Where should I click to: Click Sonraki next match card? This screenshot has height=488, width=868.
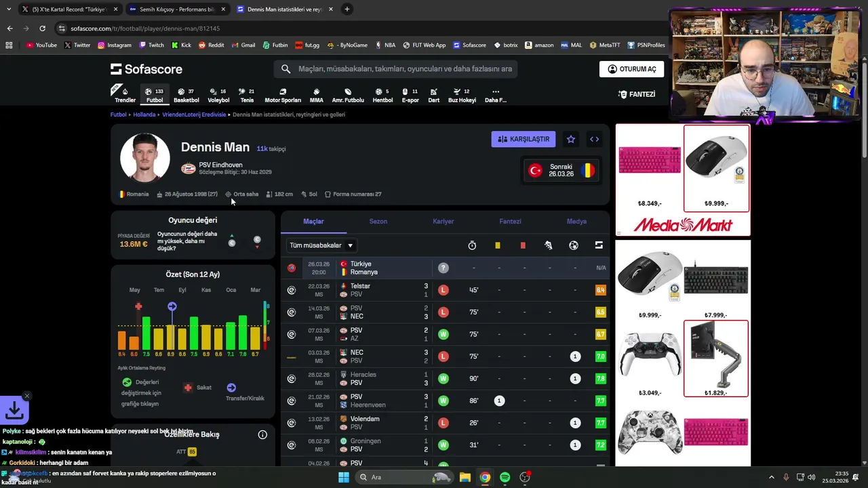click(561, 170)
